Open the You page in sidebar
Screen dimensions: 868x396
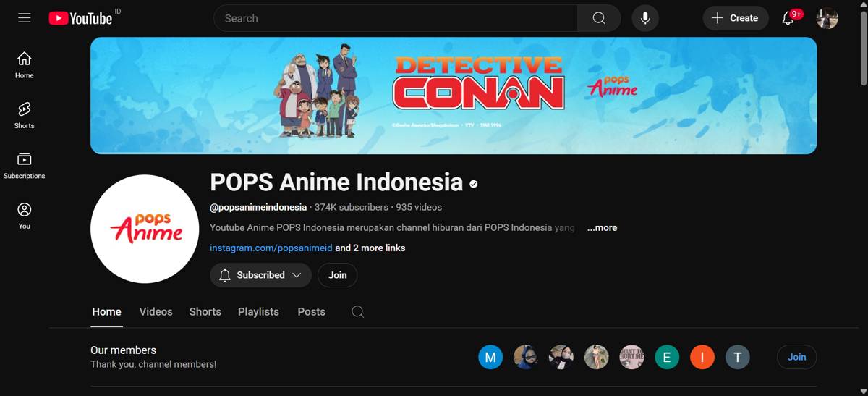tap(25, 216)
